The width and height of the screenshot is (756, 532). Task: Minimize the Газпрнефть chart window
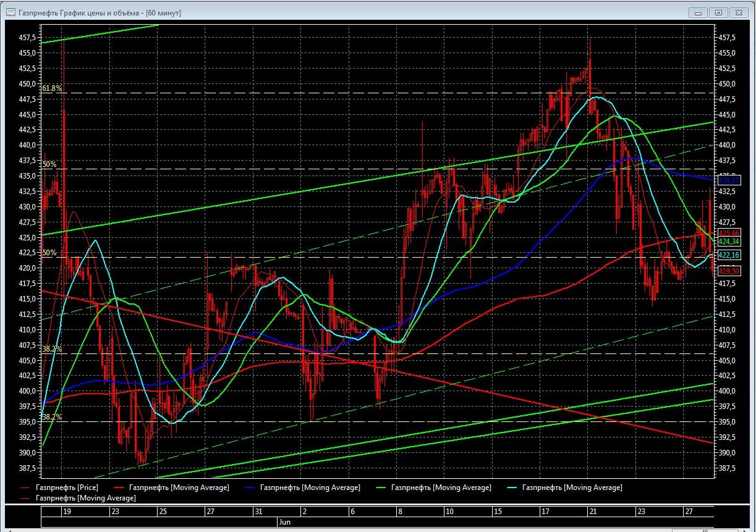coord(699,12)
